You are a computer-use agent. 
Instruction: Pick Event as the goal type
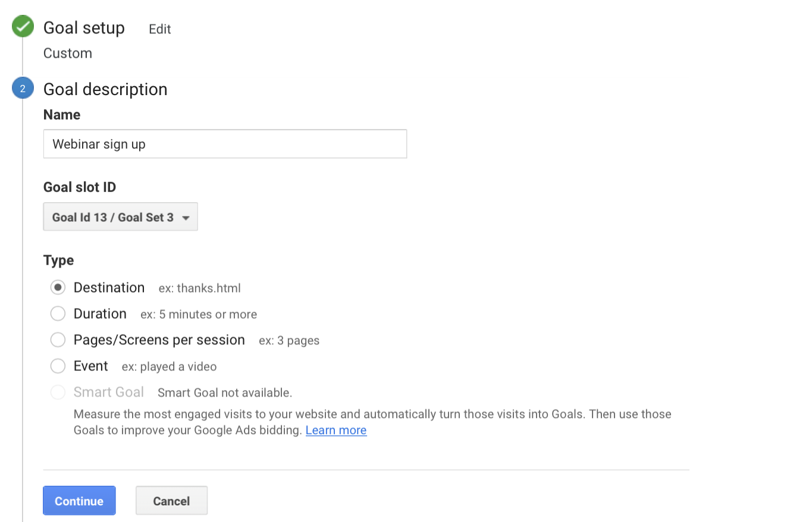pyautogui.click(x=58, y=366)
